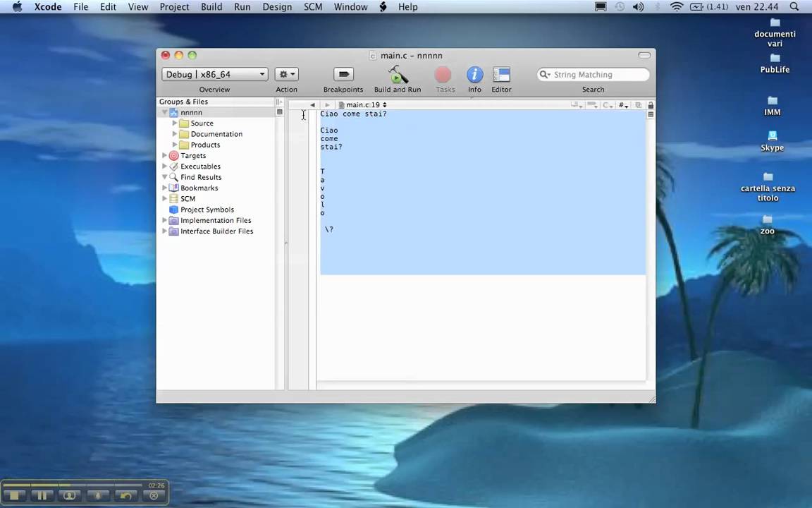812x508 pixels.
Task: Click the column options icon beside Groups & Files
Action: 280,102
